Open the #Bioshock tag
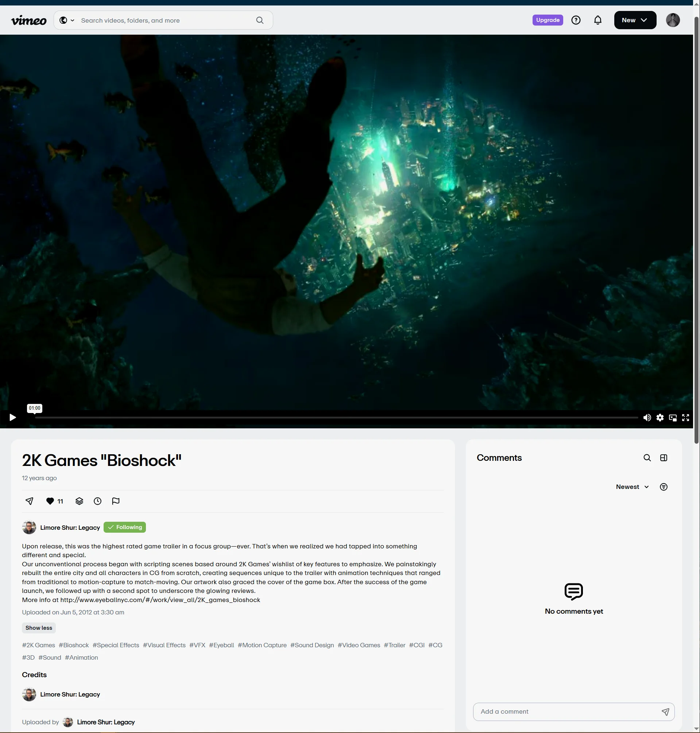700x733 pixels. 74,645
